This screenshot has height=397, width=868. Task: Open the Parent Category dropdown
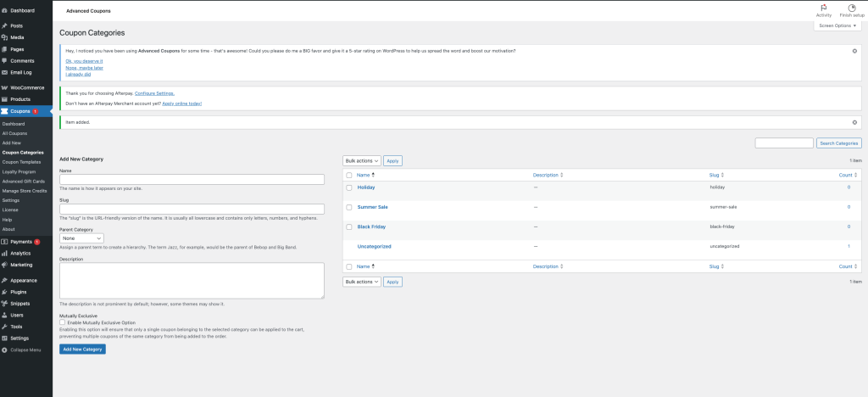pyautogui.click(x=81, y=238)
